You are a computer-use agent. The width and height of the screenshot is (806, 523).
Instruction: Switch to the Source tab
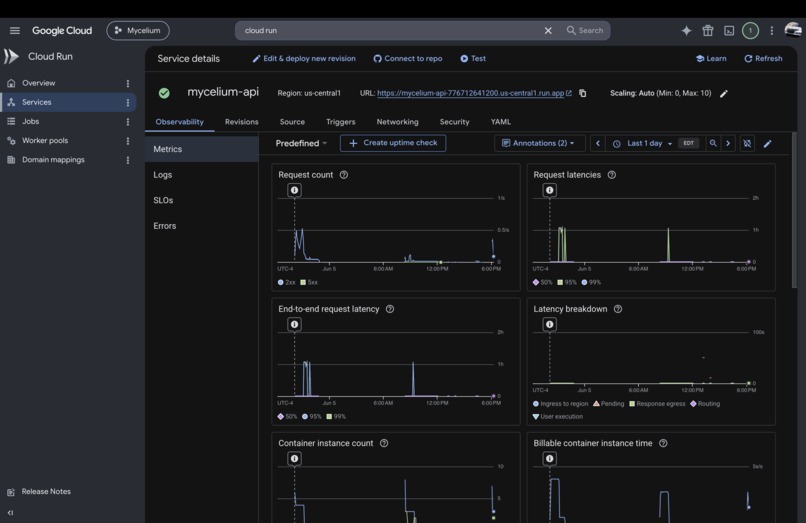pos(292,122)
